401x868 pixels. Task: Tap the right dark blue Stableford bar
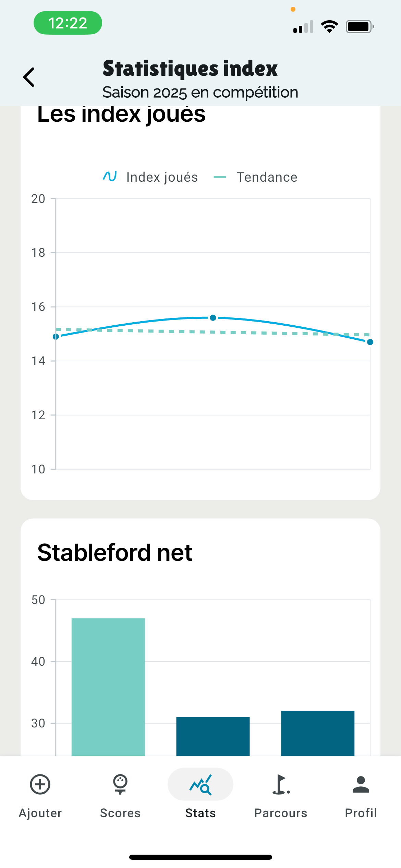[x=318, y=733]
